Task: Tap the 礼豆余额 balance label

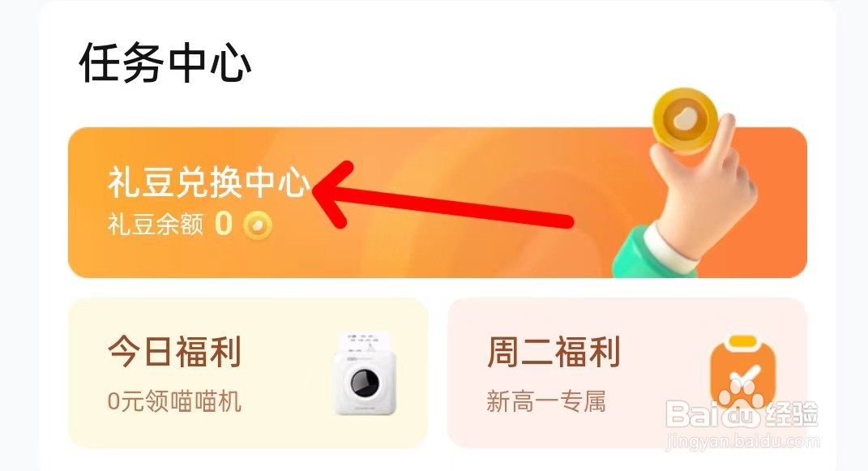Action: pyautogui.click(x=156, y=225)
